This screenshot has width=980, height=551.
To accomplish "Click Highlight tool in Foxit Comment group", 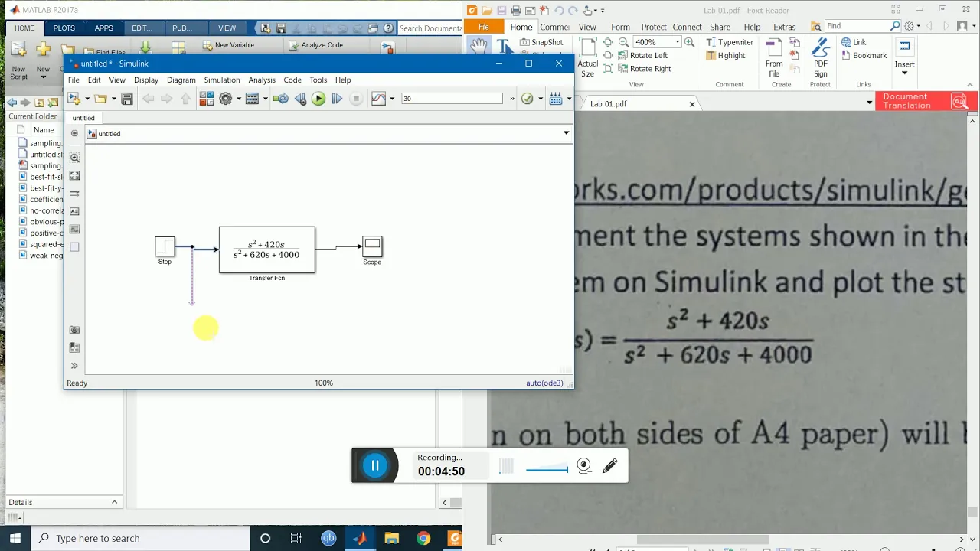I will coord(724,55).
